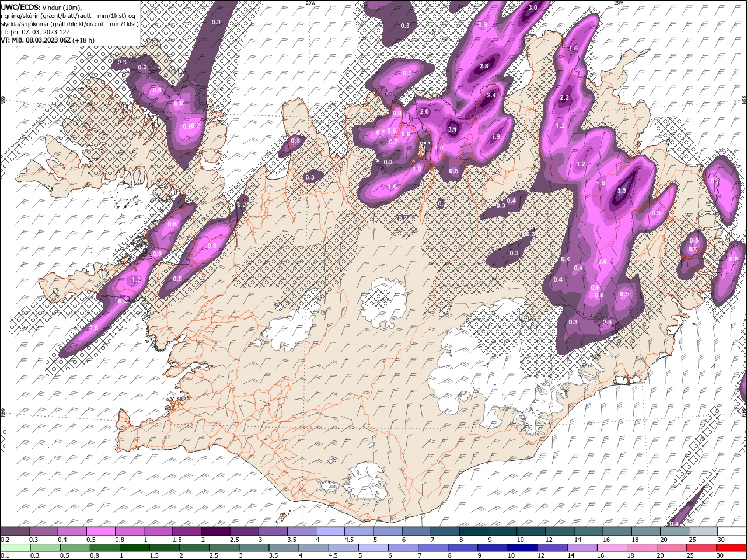This screenshot has width=747, height=560.
Task: Select the "0.1" legend label
Action: 5,556
